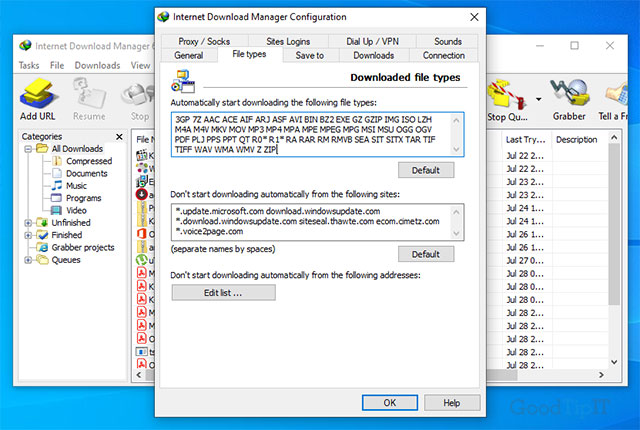Select the Music category
The image size is (640, 430).
pos(76,186)
